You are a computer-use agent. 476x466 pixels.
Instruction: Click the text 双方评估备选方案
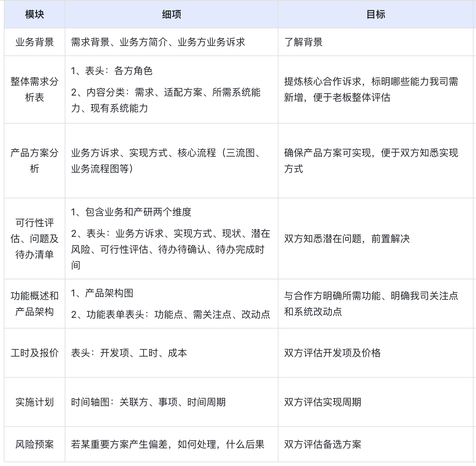click(x=322, y=446)
